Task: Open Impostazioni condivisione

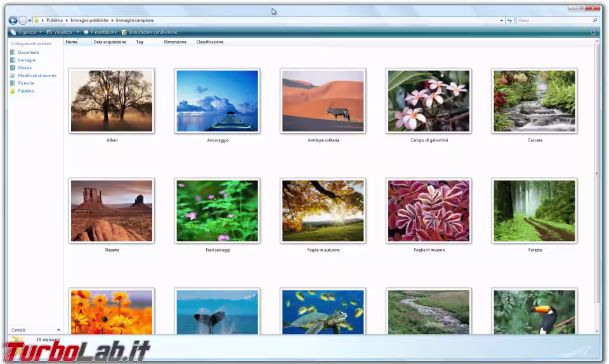Action: (x=150, y=32)
